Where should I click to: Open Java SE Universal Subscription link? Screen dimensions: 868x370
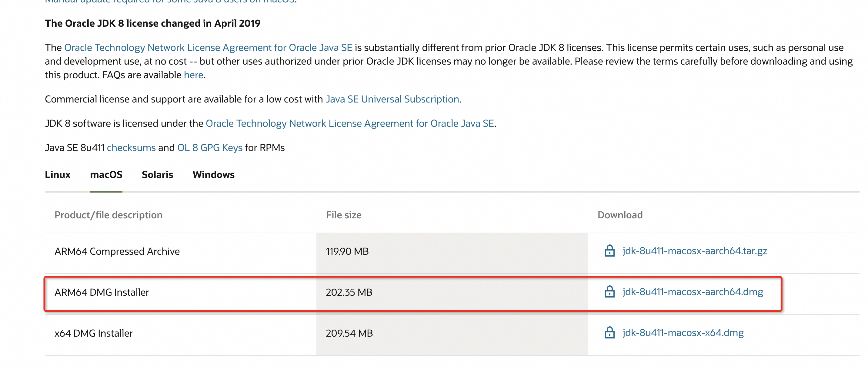click(x=392, y=99)
